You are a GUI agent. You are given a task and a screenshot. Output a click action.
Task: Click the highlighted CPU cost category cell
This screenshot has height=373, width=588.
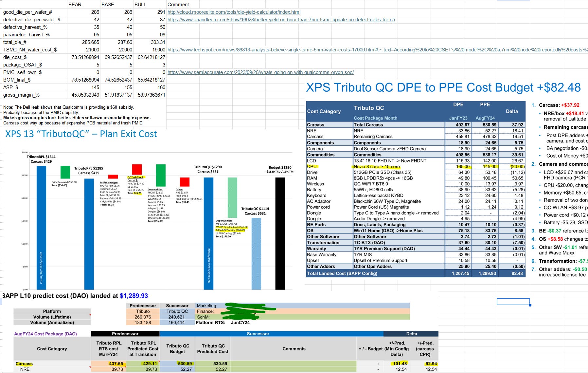(x=312, y=166)
